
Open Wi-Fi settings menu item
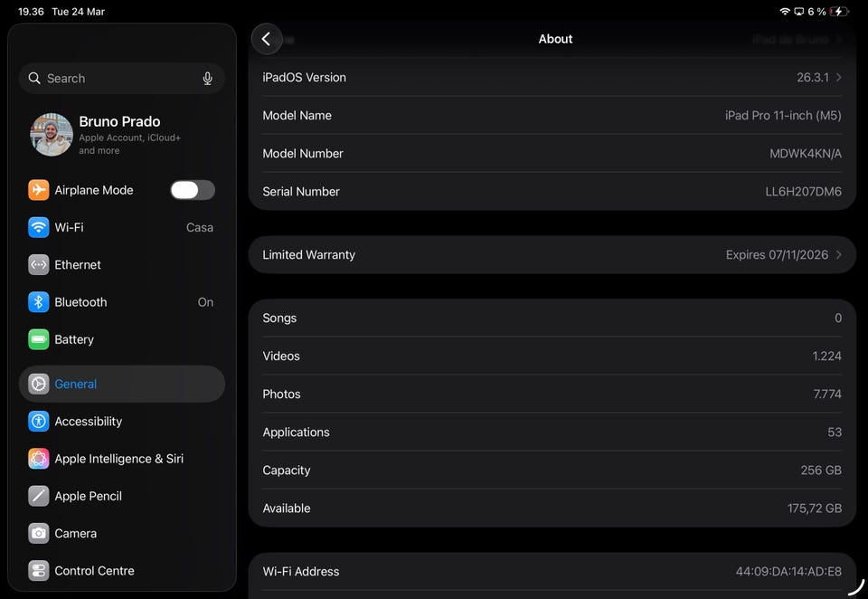coord(122,227)
